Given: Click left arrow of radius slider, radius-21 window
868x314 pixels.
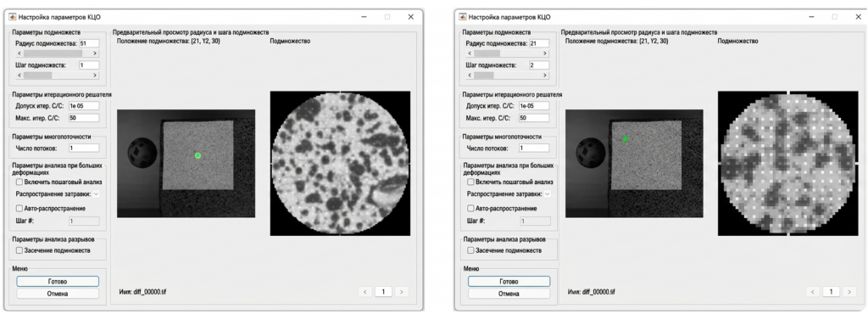Looking at the screenshot, I should click(470, 53).
